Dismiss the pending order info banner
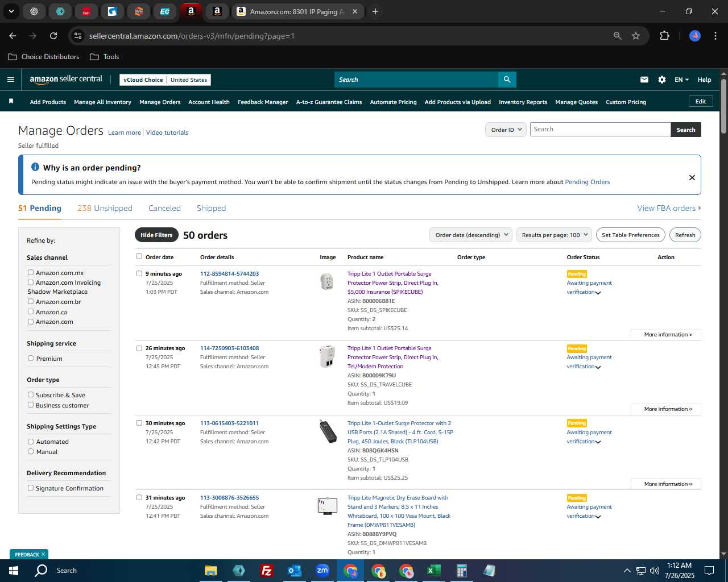Image resolution: width=728 pixels, height=582 pixels. click(x=692, y=177)
